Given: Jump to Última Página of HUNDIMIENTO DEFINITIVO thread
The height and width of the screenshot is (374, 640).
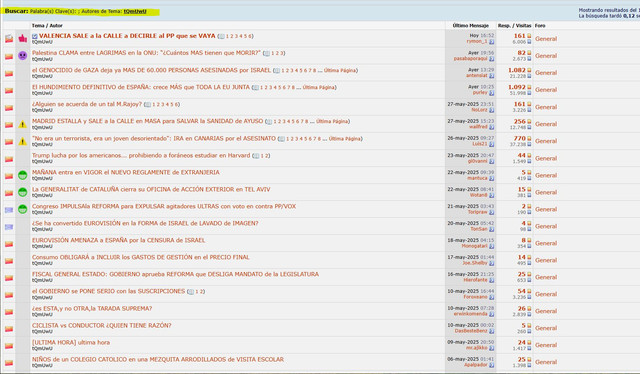Looking at the screenshot, I should [x=319, y=87].
